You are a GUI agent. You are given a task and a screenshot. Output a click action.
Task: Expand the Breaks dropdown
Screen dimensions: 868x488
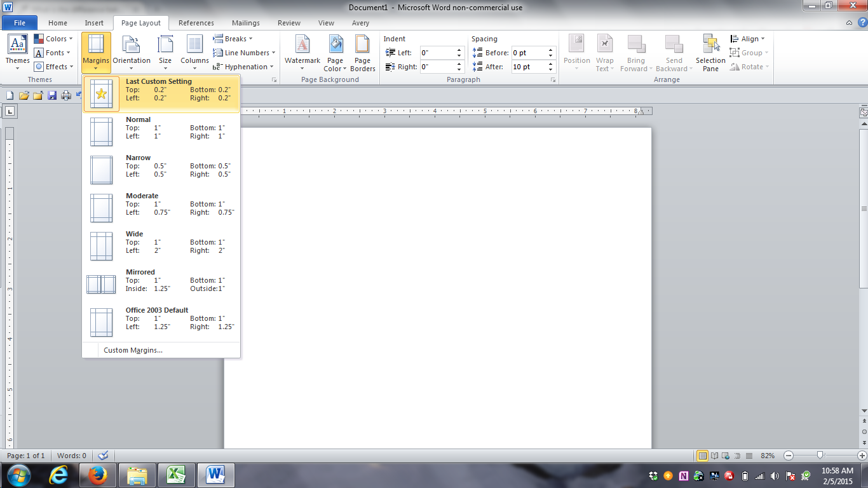coord(233,39)
